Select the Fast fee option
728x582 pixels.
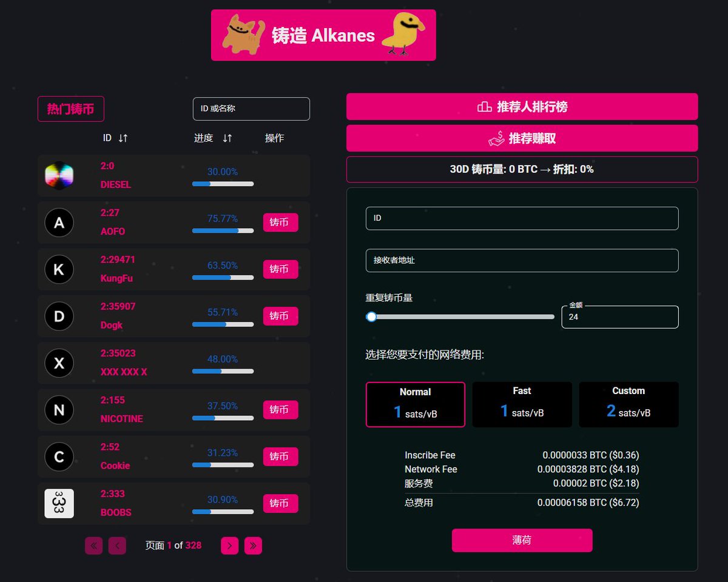point(522,404)
